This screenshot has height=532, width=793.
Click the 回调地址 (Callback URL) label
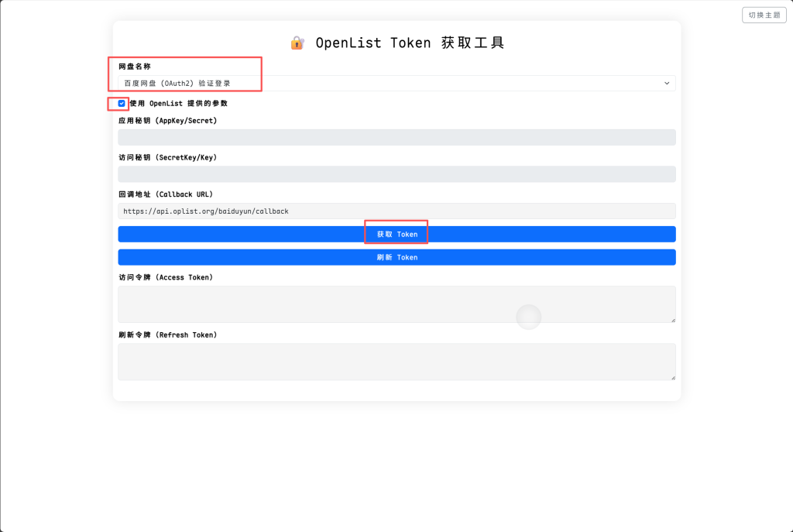(165, 194)
